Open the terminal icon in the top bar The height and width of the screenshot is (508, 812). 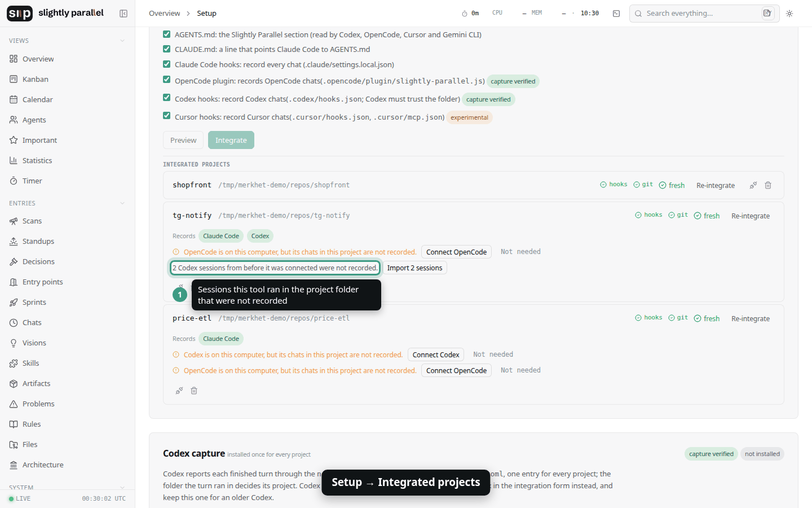616,14
